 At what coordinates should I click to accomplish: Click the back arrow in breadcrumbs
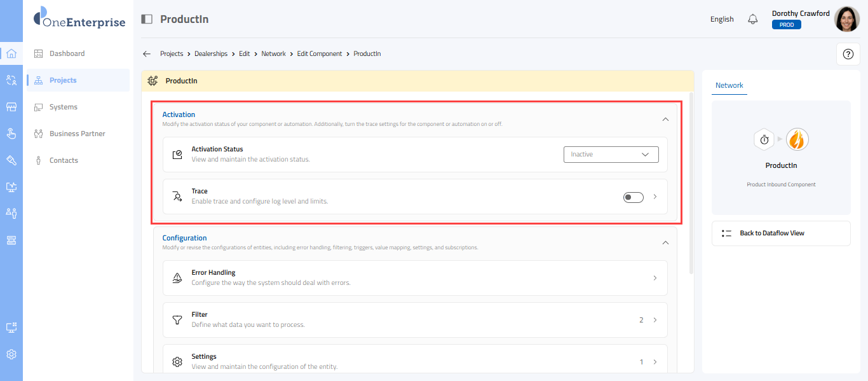point(147,54)
